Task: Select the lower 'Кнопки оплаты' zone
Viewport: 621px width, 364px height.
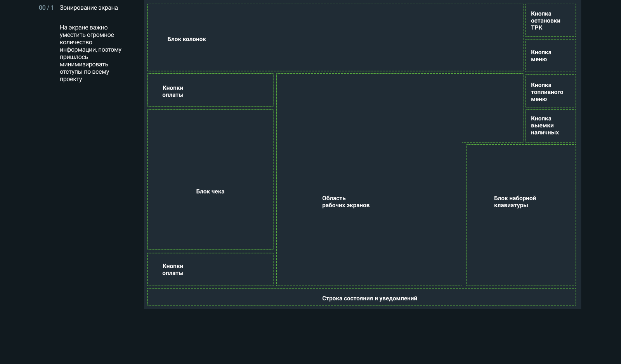Action: [x=210, y=269]
